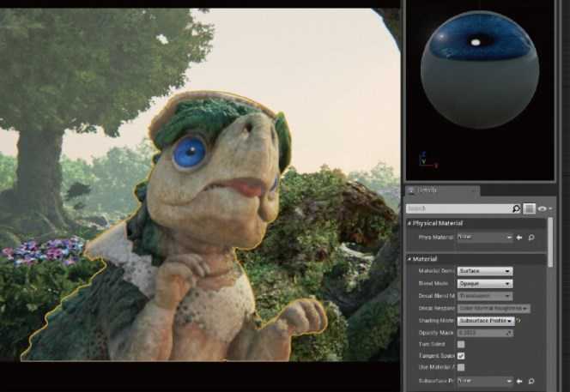Screen dimensions: 570x392
Task: Open the Blend Mode Opaque dropdown
Action: [485, 283]
